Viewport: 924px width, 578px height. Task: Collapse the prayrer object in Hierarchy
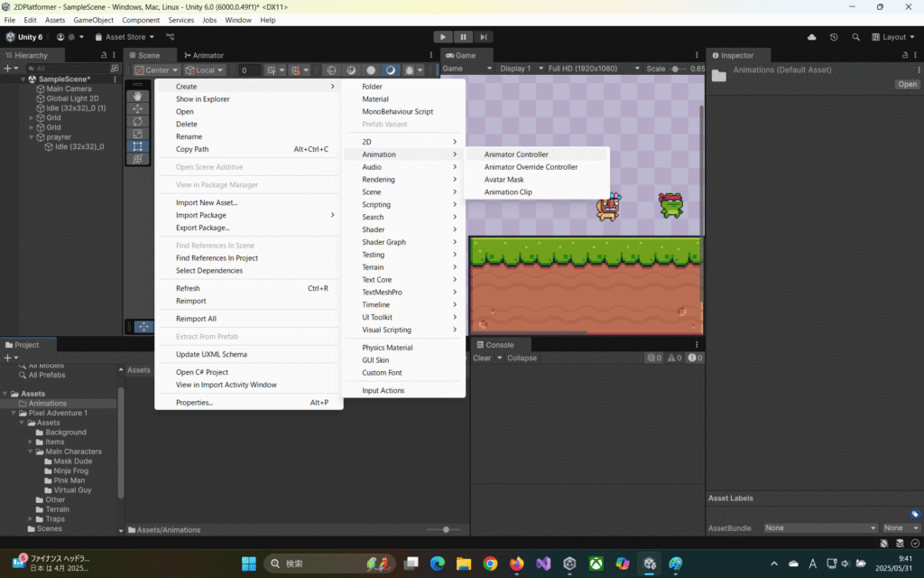[x=32, y=137]
